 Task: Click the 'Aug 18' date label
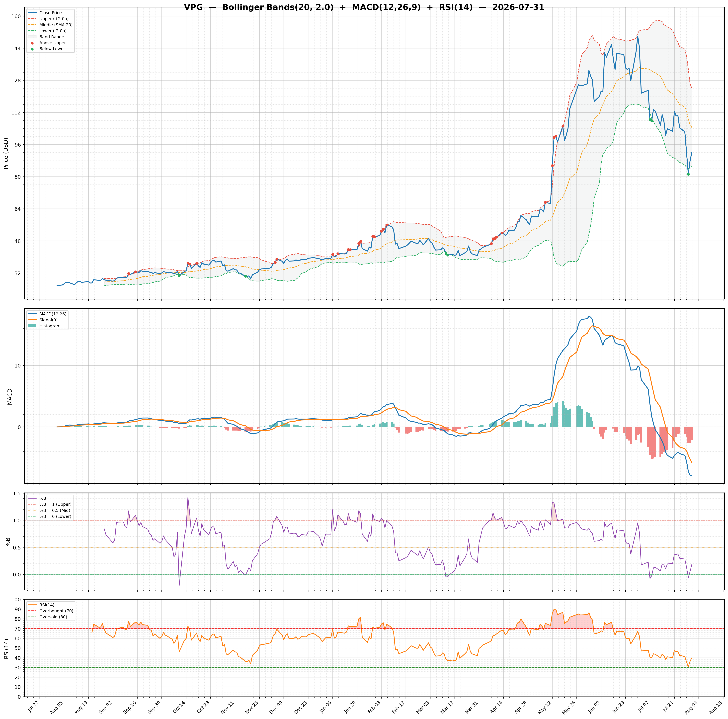click(x=717, y=706)
